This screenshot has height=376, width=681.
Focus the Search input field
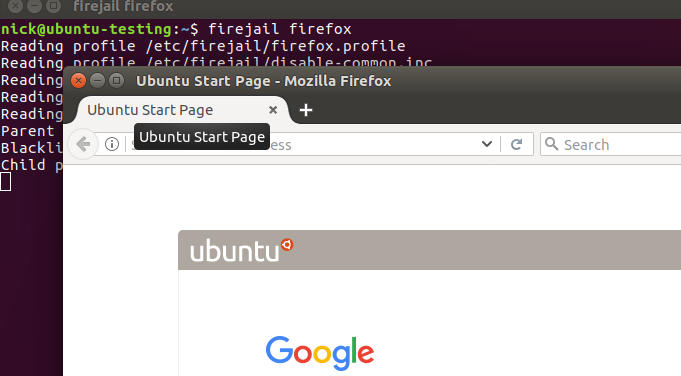pos(612,144)
